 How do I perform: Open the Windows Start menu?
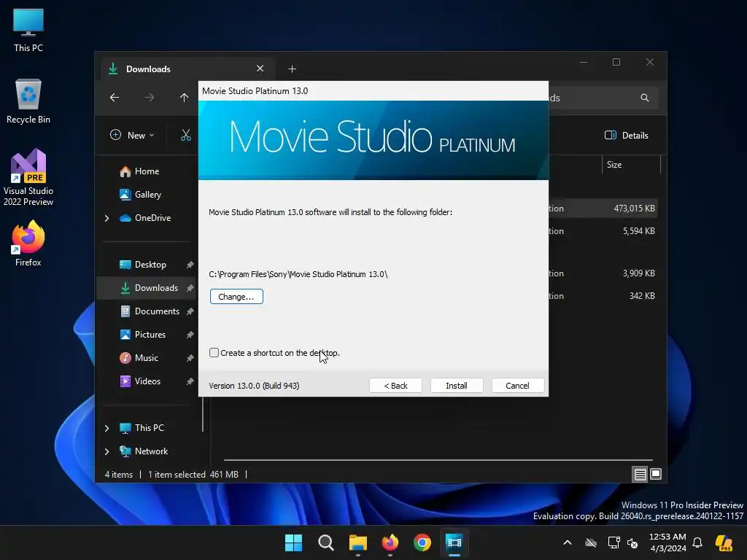click(x=293, y=542)
